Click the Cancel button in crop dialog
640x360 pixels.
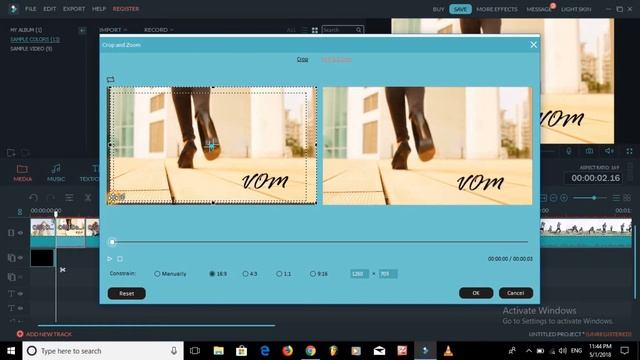[x=516, y=293]
